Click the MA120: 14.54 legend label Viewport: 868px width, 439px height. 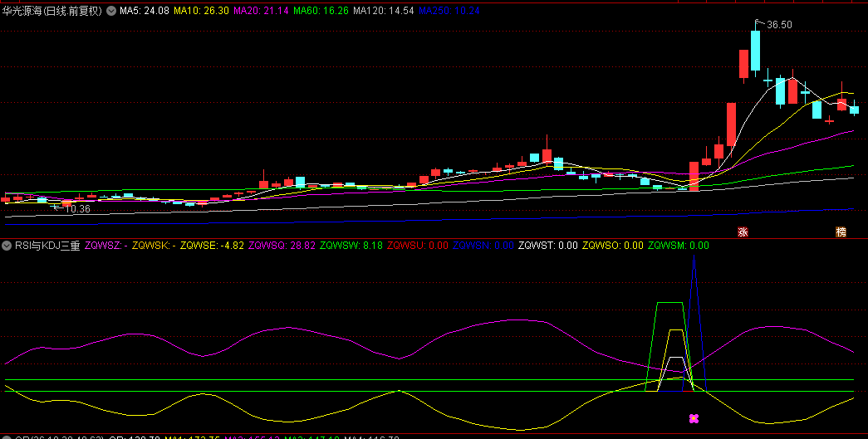(383, 12)
